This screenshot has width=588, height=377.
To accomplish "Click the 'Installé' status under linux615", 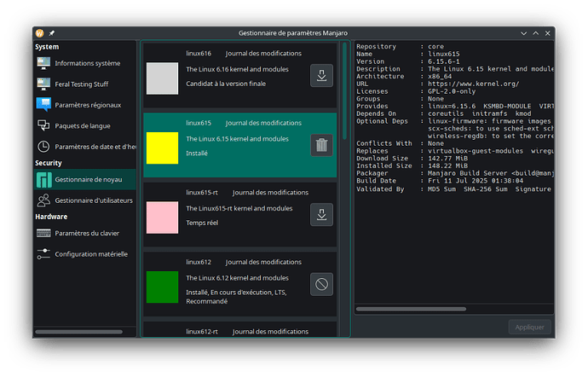I will pos(197,154).
